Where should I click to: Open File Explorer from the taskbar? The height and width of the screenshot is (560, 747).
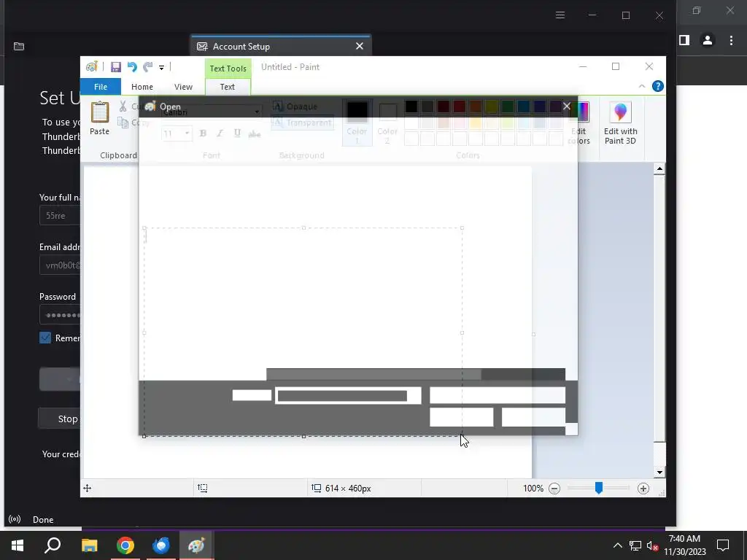tap(89, 545)
